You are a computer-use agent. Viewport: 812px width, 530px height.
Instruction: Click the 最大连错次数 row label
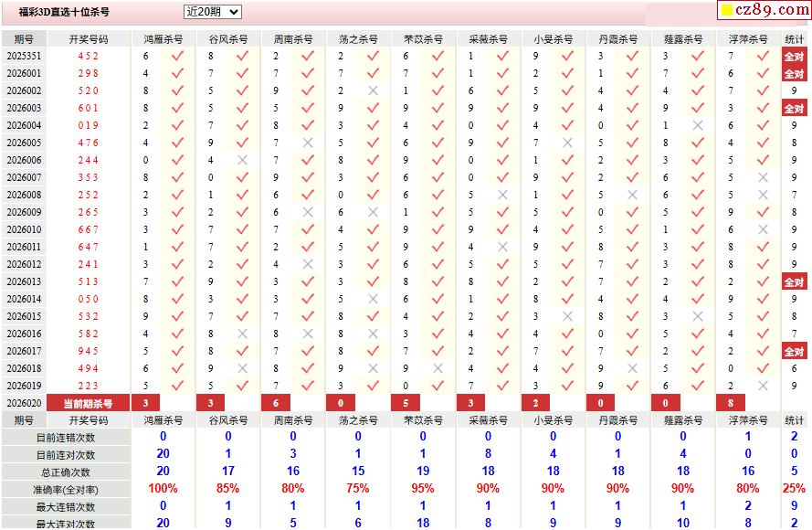point(66,506)
